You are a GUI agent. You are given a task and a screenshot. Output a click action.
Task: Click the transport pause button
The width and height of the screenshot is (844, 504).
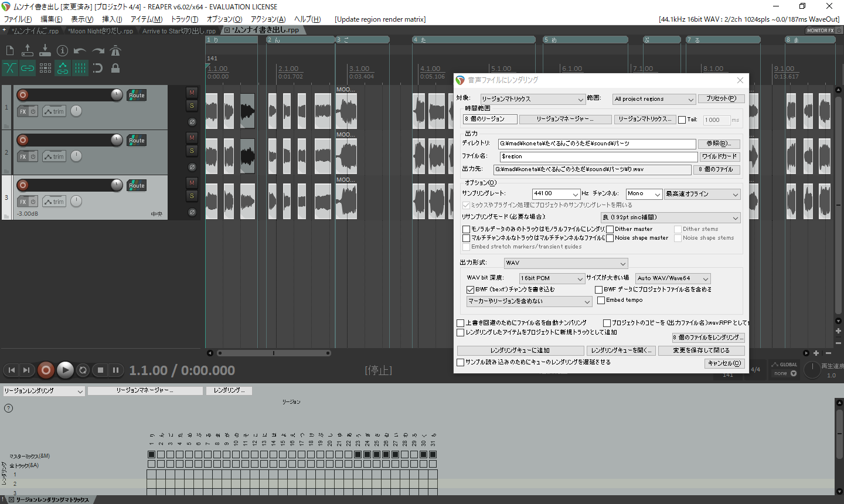click(x=115, y=370)
